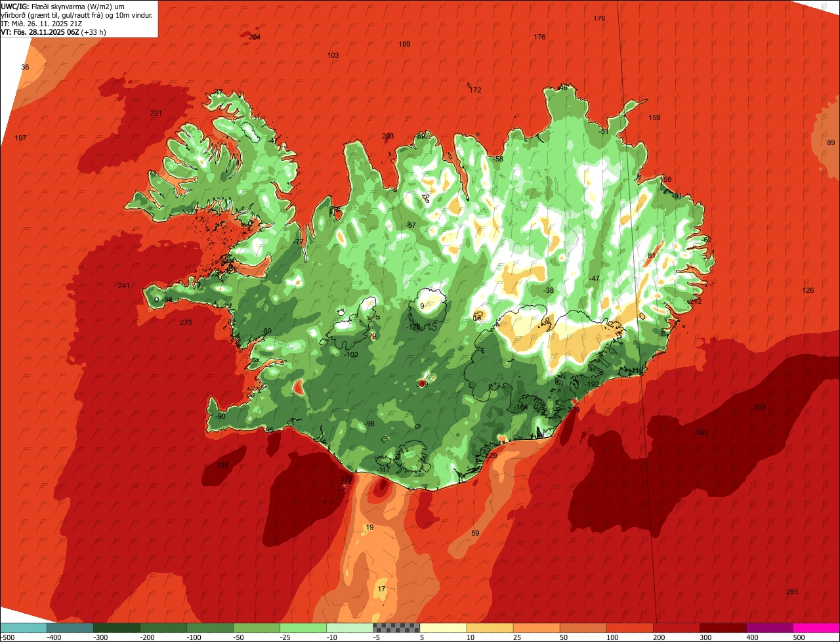Click the magenta legend swatch above 500
The width and height of the screenshot is (840, 642).
pyautogui.click(x=816, y=628)
